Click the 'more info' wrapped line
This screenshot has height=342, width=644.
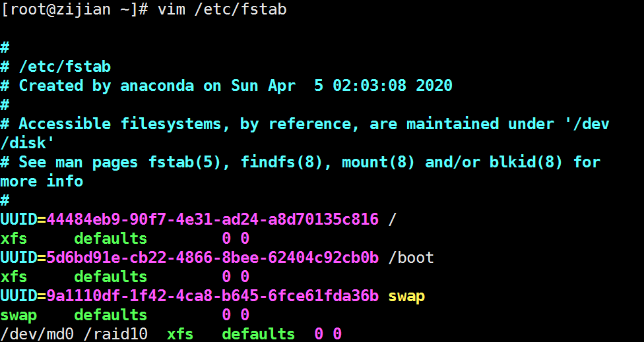click(42, 181)
